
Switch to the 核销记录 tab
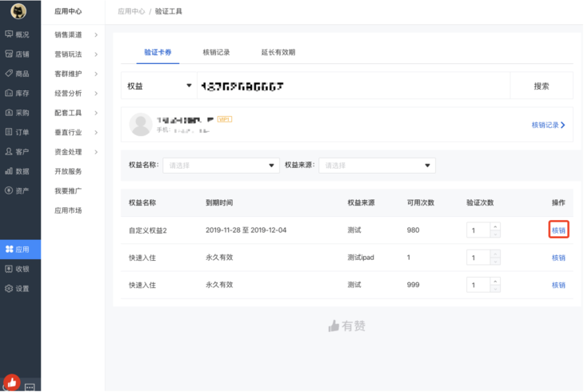pyautogui.click(x=216, y=53)
